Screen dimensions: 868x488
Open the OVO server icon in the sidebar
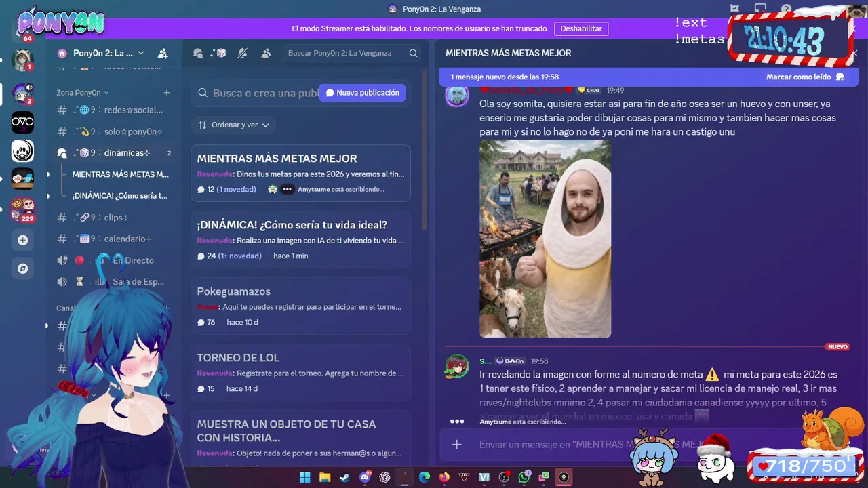(x=22, y=123)
